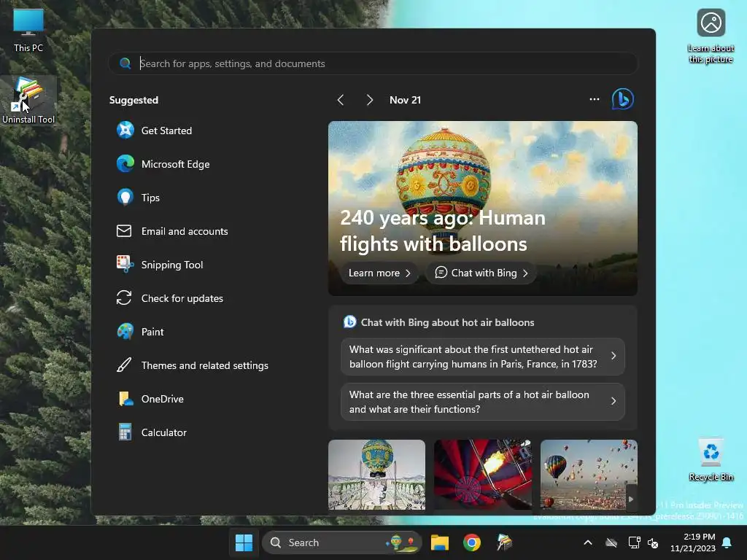Click the Nov 21 date label

click(x=405, y=100)
